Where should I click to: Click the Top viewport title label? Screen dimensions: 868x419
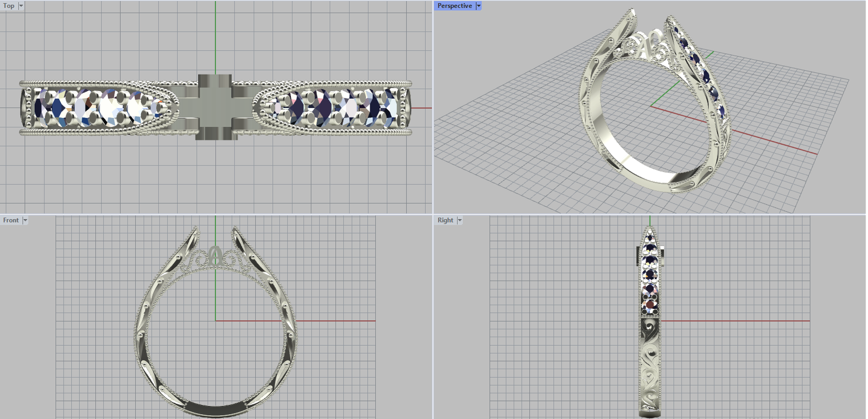tap(9, 5)
